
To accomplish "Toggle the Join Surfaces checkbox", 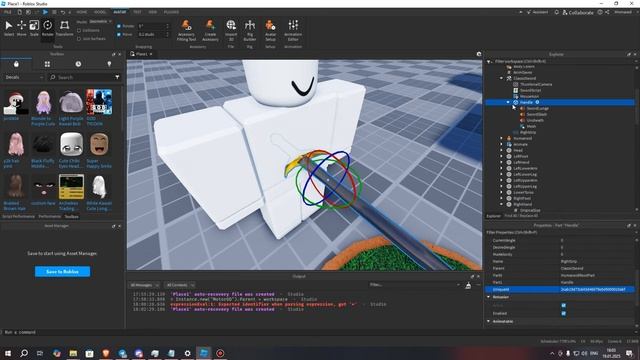I will click(x=79, y=39).
